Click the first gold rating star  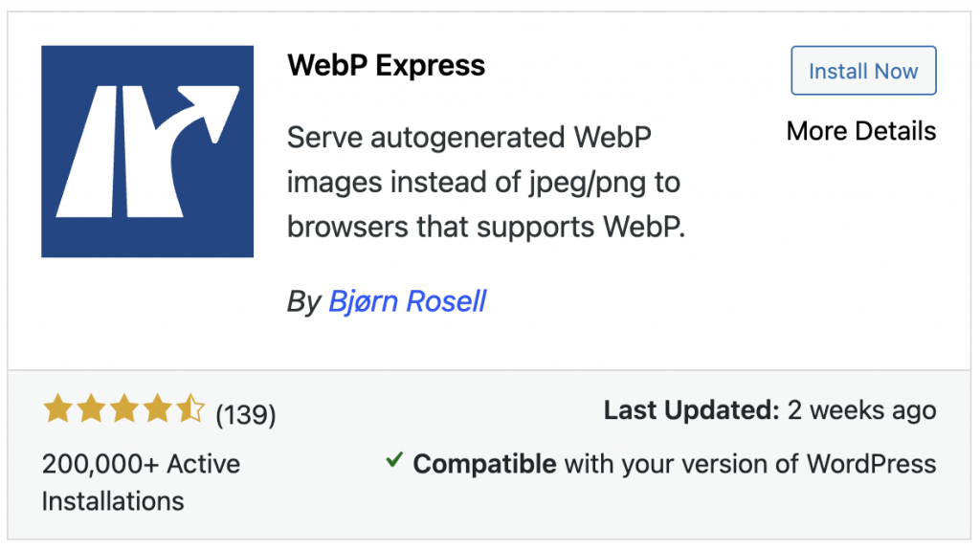[x=57, y=411]
